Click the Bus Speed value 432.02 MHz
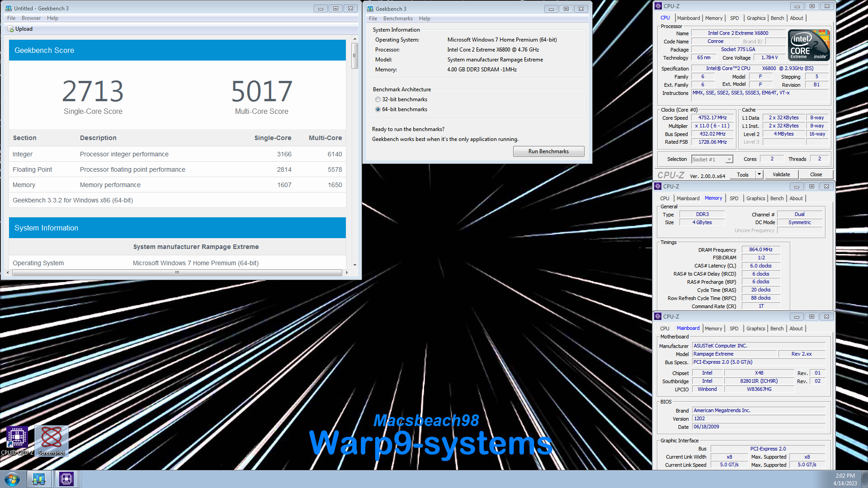The image size is (868, 488). point(712,134)
